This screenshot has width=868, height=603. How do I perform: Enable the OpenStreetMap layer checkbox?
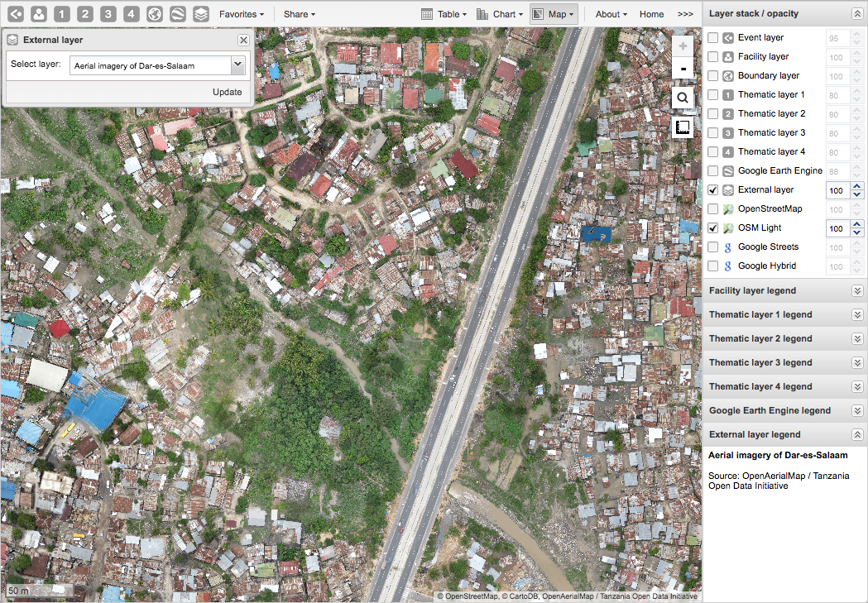click(x=712, y=208)
